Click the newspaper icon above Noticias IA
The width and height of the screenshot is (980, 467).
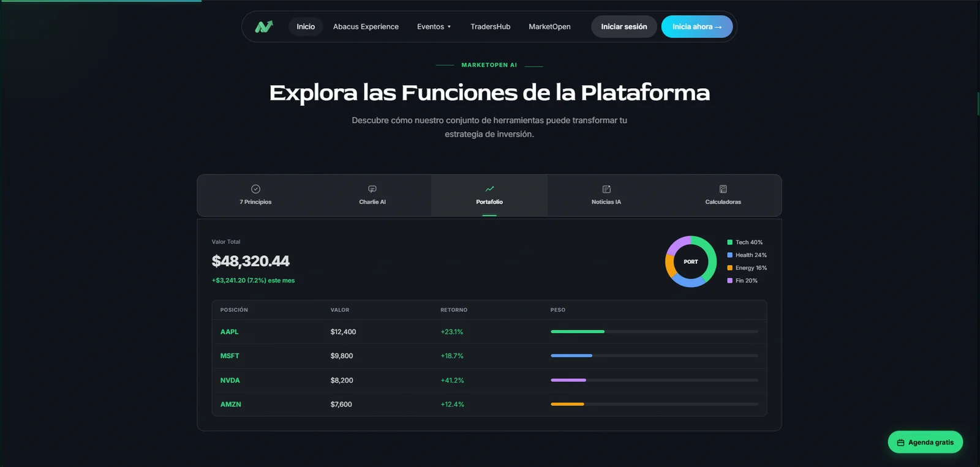click(606, 189)
